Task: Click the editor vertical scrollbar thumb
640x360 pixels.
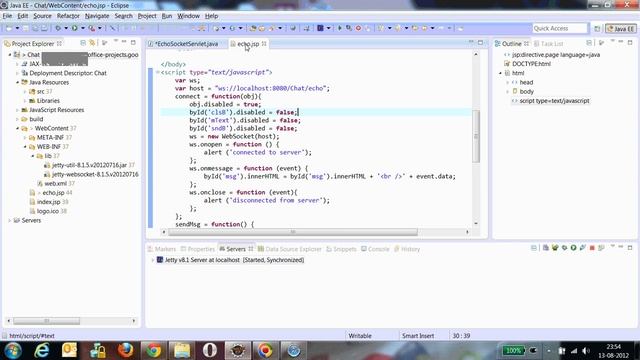Action: coord(476,136)
